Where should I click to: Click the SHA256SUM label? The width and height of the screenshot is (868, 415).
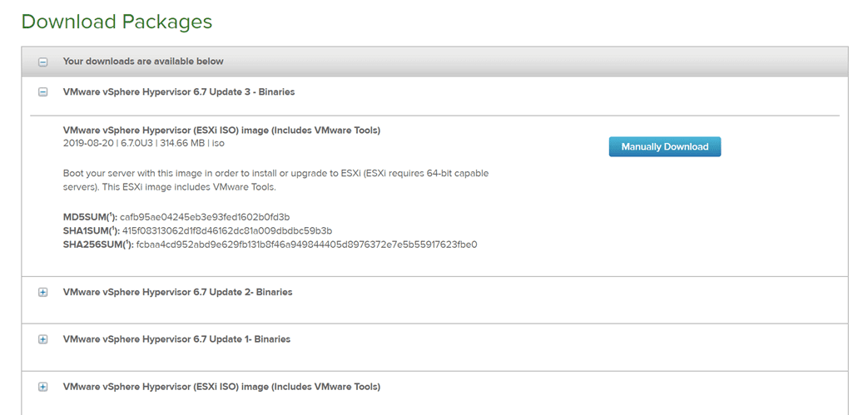pyautogui.click(x=98, y=244)
